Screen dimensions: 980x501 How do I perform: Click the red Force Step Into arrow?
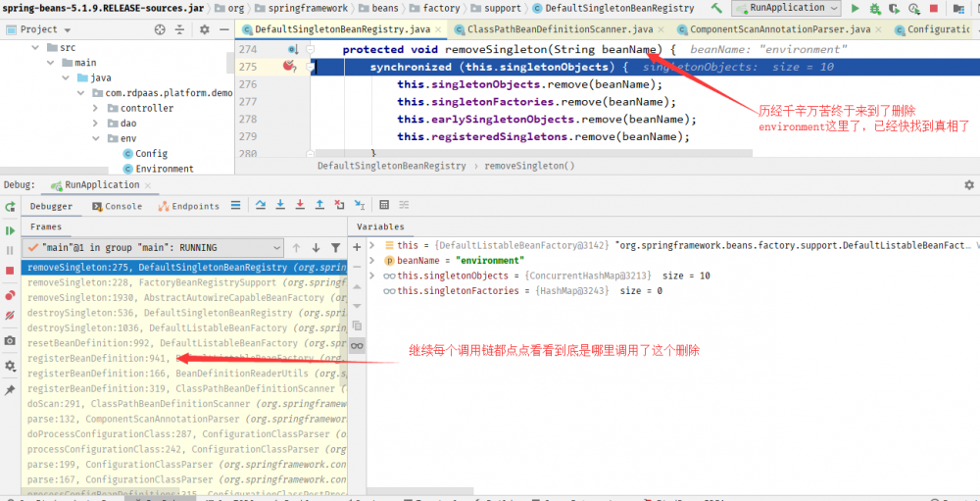[x=300, y=205]
